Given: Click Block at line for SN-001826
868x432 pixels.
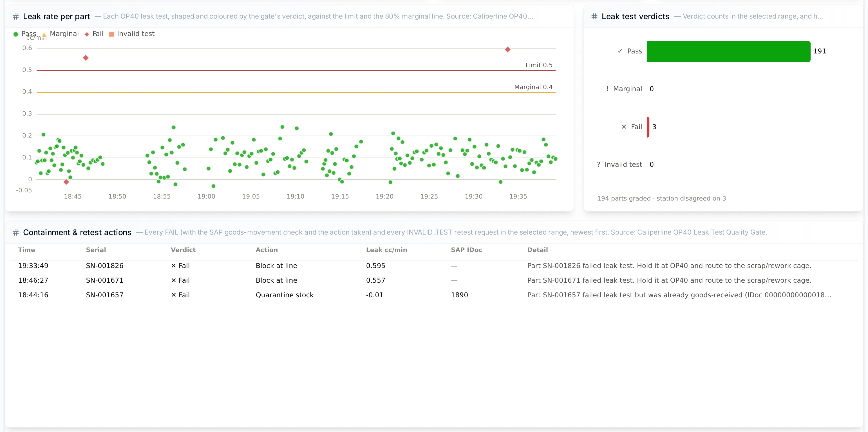Looking at the screenshot, I should (276, 266).
